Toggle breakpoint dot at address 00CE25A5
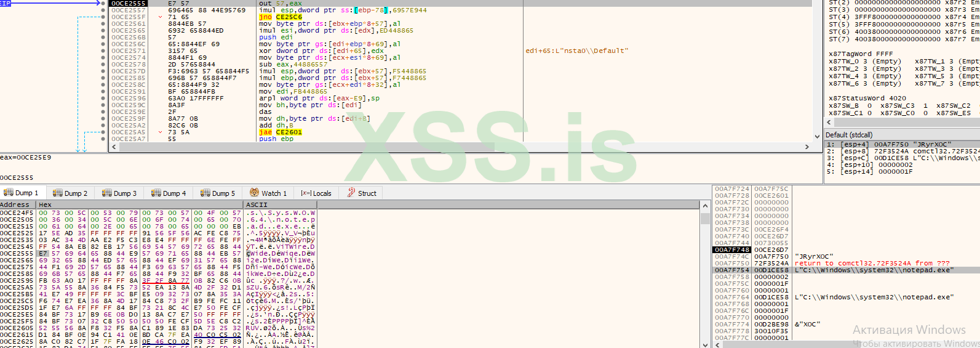980x348 pixels. click(x=103, y=132)
